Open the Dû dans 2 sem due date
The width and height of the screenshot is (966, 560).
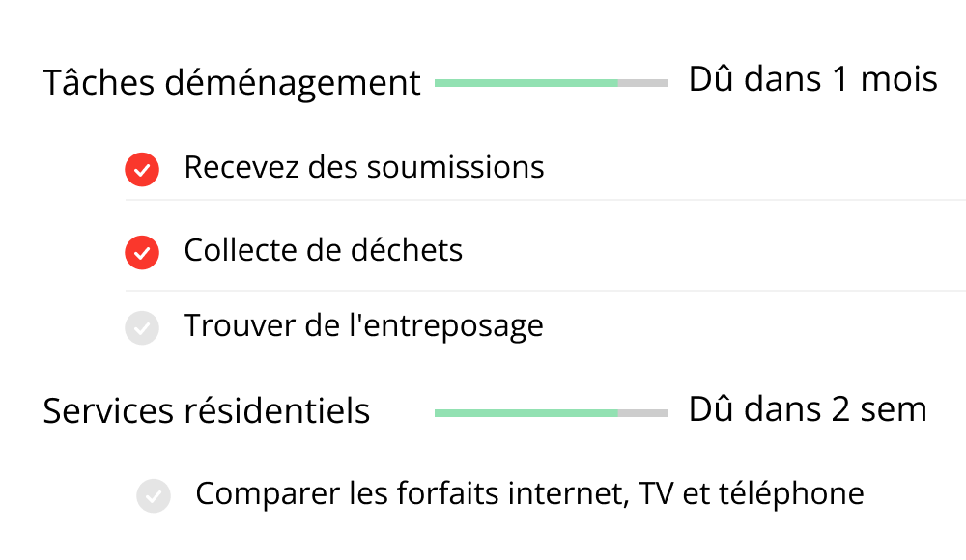point(808,409)
